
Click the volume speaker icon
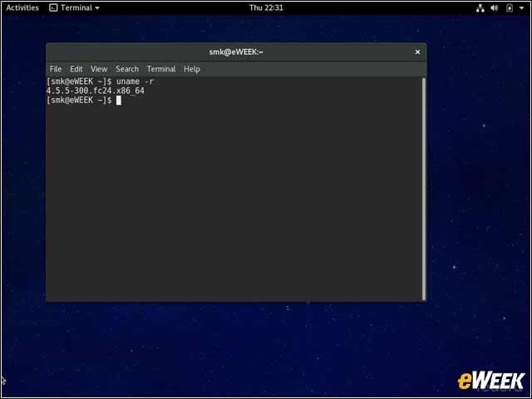(495, 7)
